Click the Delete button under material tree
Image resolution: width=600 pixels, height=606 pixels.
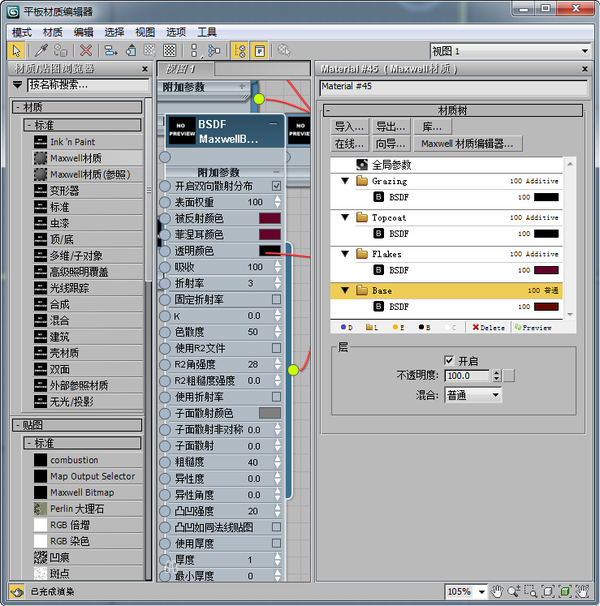[x=489, y=327]
